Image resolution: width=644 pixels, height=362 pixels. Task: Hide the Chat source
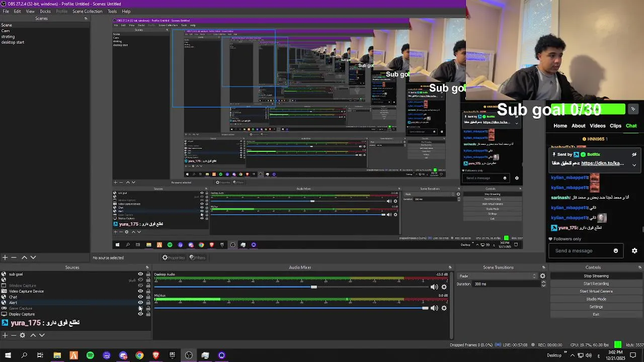tap(140, 297)
